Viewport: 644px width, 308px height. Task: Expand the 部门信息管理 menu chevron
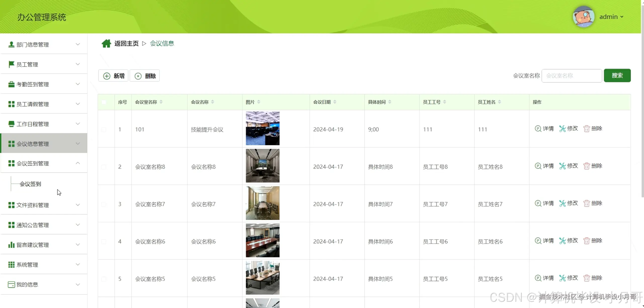click(78, 44)
